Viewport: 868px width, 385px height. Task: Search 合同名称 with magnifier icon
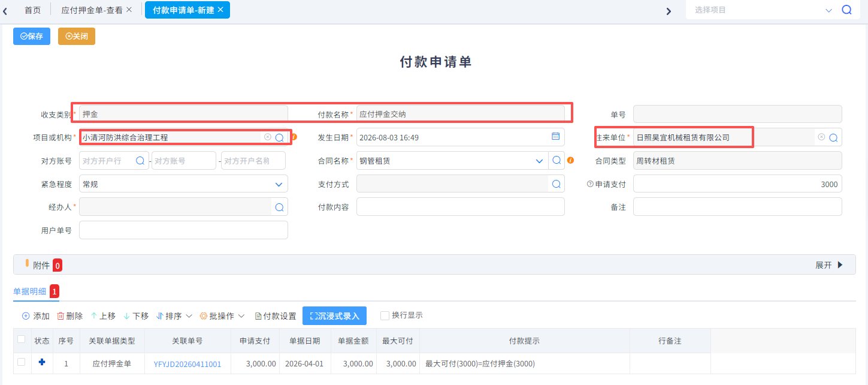pyautogui.click(x=557, y=160)
